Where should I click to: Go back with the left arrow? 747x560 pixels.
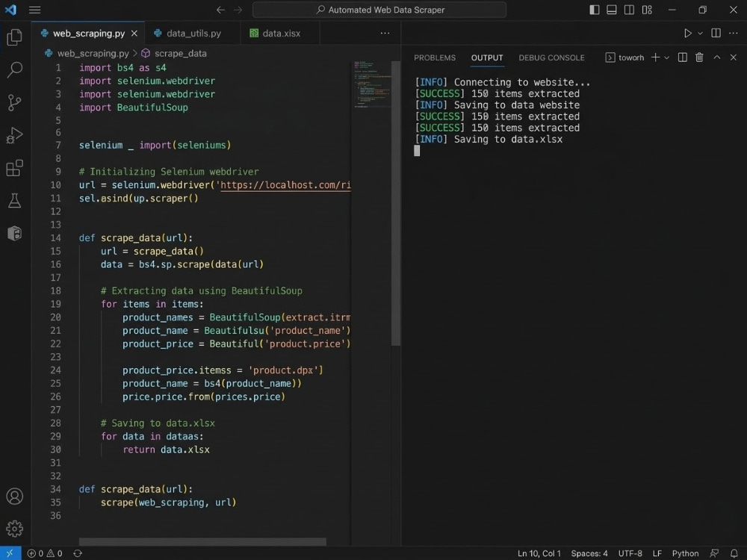pos(220,10)
